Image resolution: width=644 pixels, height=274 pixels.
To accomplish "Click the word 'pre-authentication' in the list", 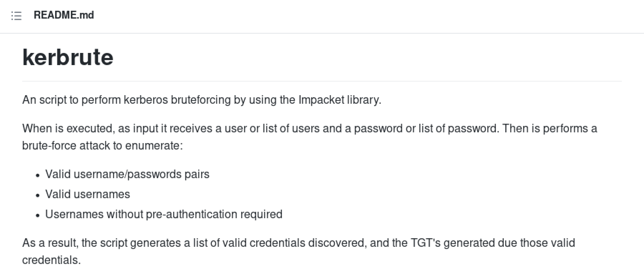I will pos(191,214).
